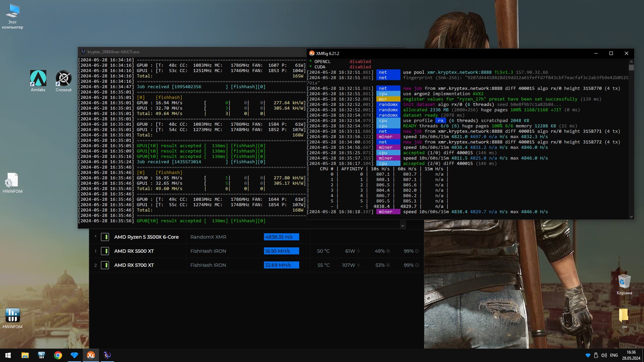
Task: Click the XMRig console scroll-up arrow
Action: point(631,62)
